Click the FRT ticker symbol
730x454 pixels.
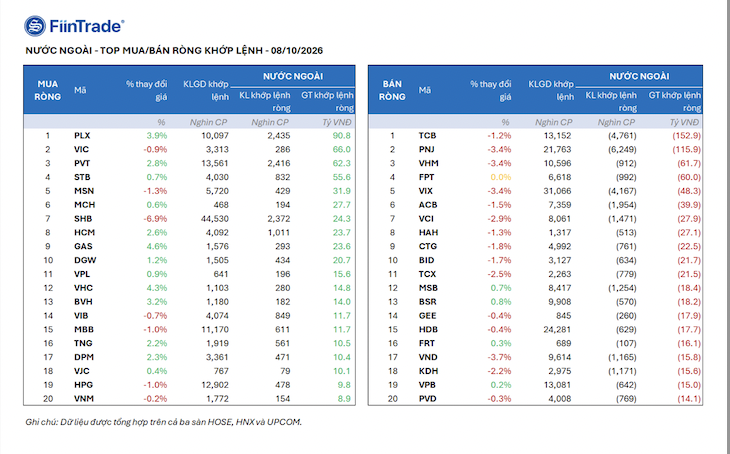click(426, 343)
